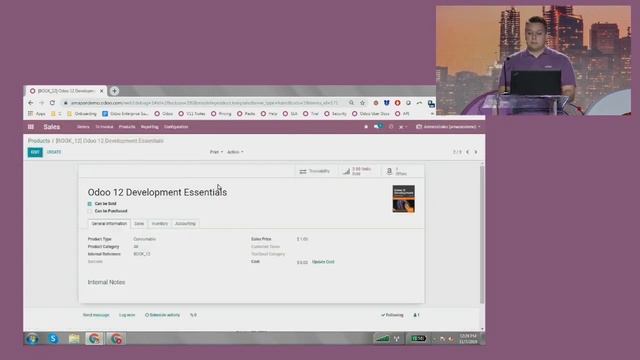Click the zoom magnifier in the address bar
640x360 pixels.
351,103
